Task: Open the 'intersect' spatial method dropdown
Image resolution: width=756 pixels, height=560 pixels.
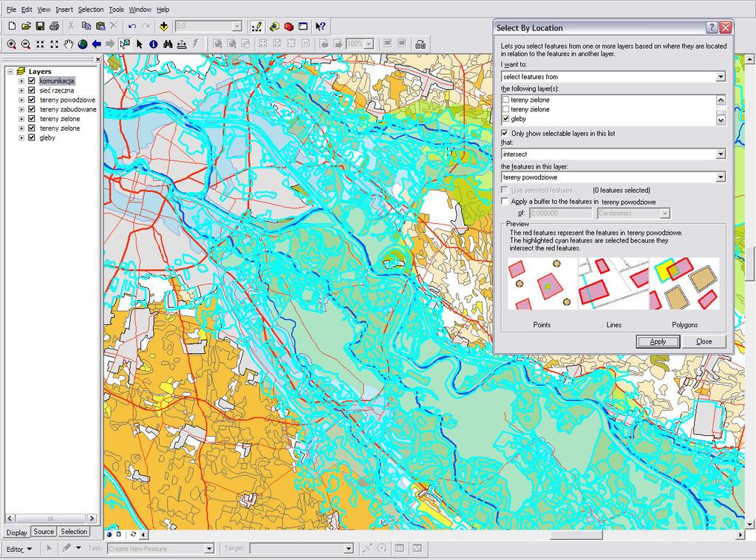Action: pos(721,154)
